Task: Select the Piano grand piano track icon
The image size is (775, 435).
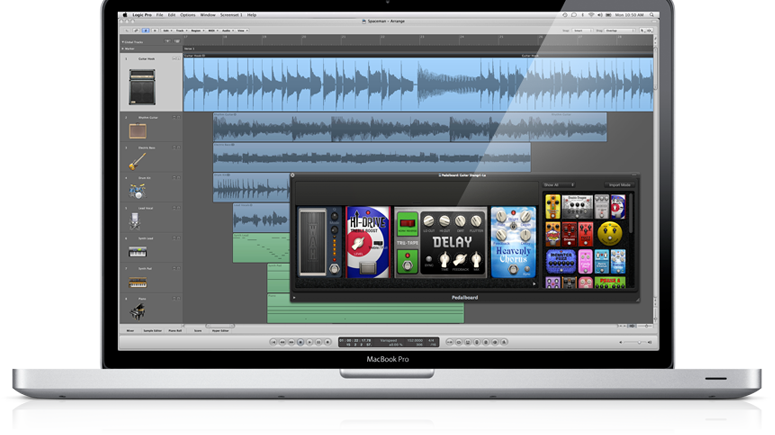Action: pyautogui.click(x=137, y=312)
